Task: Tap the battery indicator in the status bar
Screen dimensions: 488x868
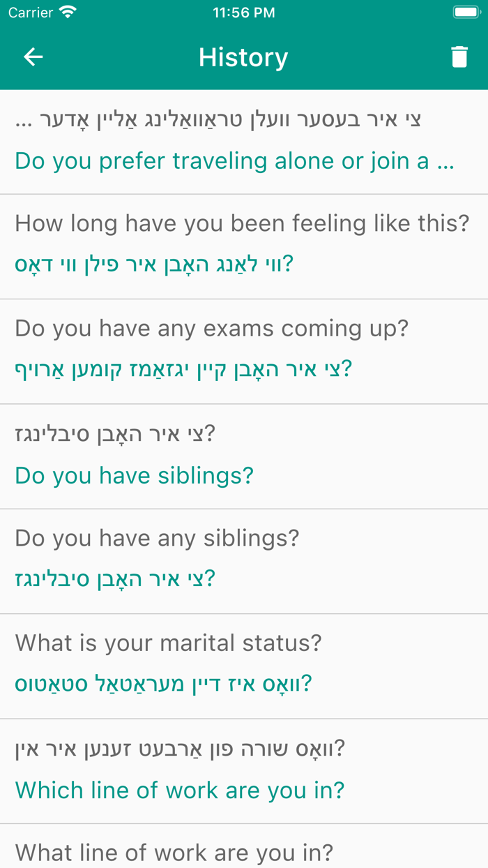Action: tap(466, 10)
